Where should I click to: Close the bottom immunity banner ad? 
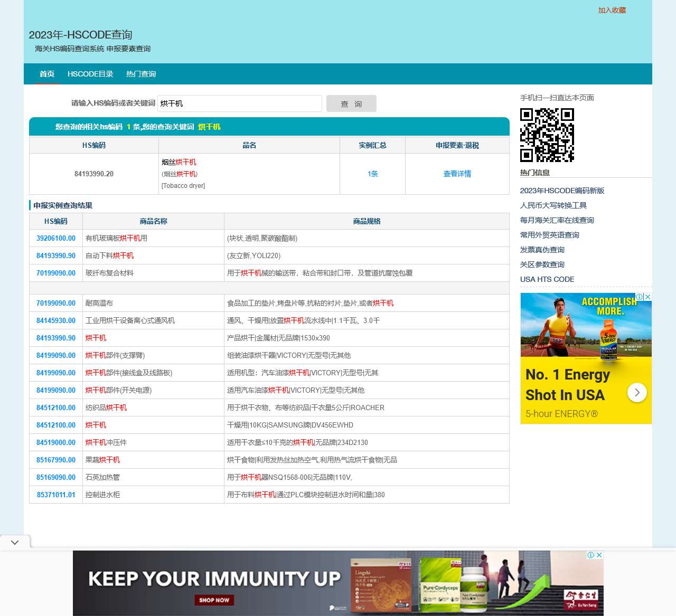pos(599,555)
